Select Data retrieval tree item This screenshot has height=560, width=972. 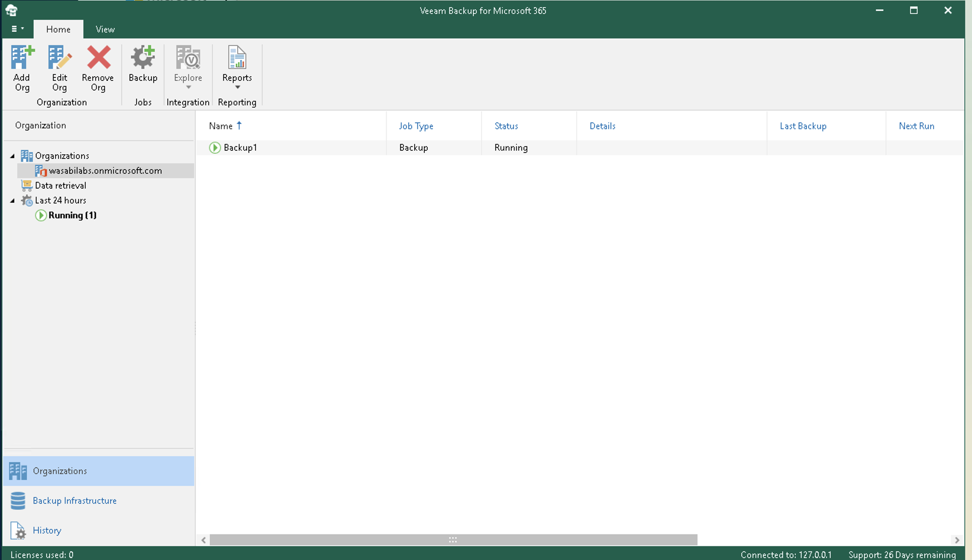pyautogui.click(x=60, y=186)
